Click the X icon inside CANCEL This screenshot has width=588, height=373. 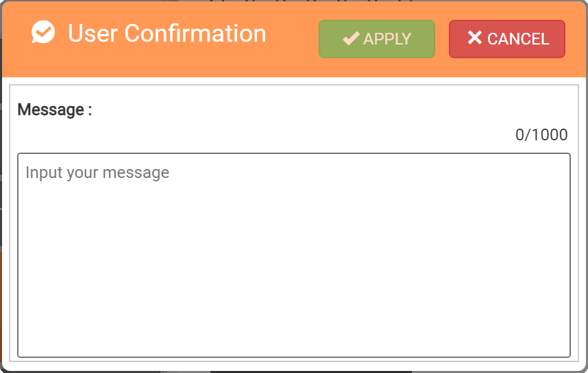pyautogui.click(x=475, y=38)
